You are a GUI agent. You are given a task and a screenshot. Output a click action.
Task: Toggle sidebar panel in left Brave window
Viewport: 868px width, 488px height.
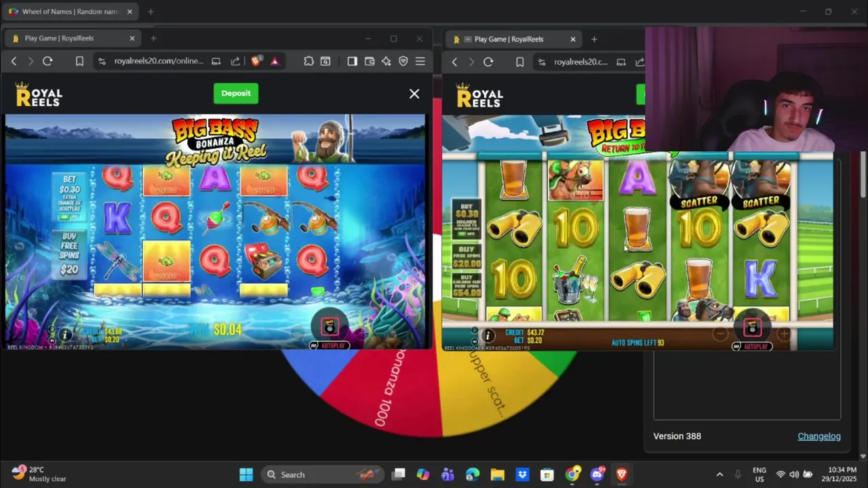point(352,61)
